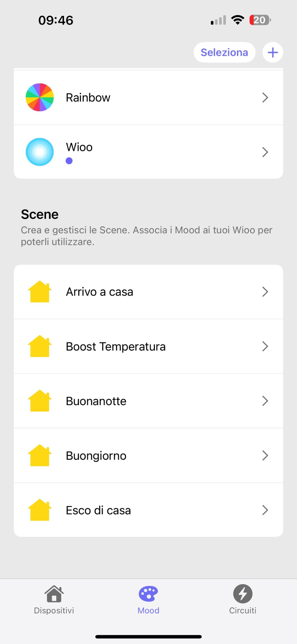297x644 pixels.
Task: Tap the purple dot under Wioo
Action: click(69, 161)
